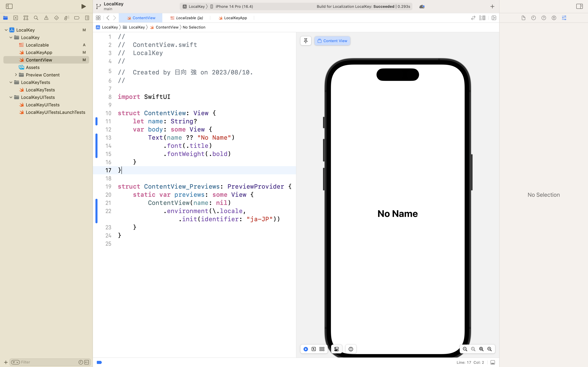Viewport: 588px width, 367px height.
Task: Open preview Variants grid icon
Action: pos(322,349)
